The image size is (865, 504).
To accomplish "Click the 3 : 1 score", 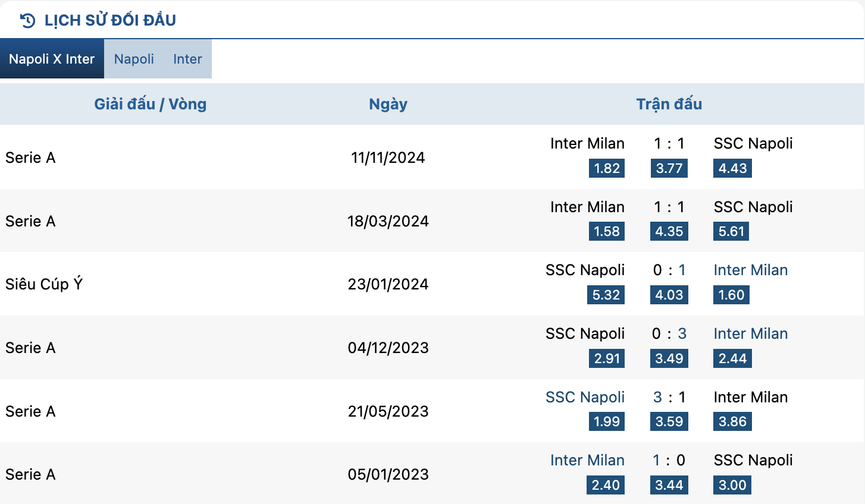I will pos(669,397).
